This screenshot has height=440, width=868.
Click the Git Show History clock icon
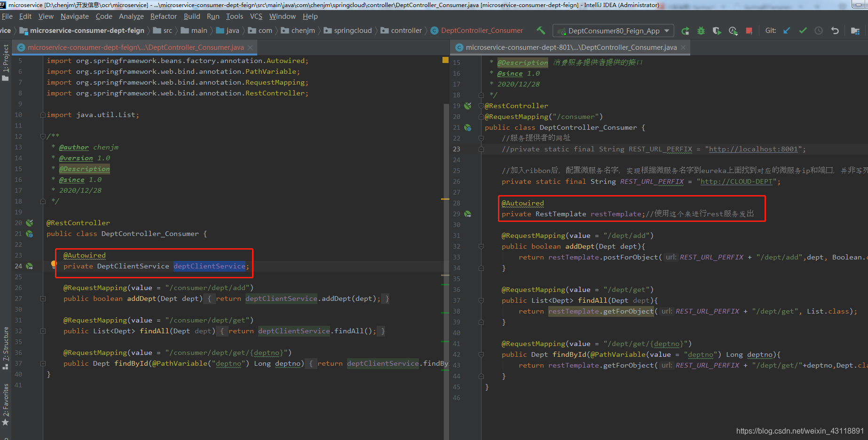(819, 31)
